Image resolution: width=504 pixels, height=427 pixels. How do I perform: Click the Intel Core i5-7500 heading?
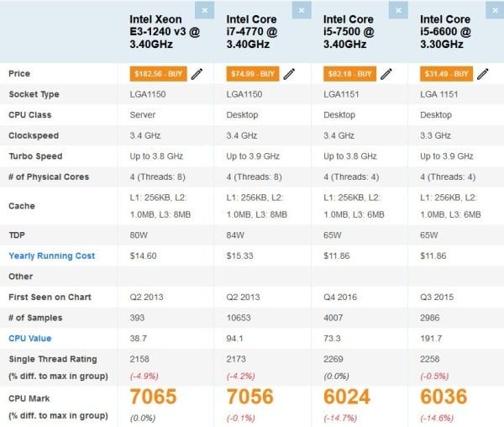pos(354,32)
